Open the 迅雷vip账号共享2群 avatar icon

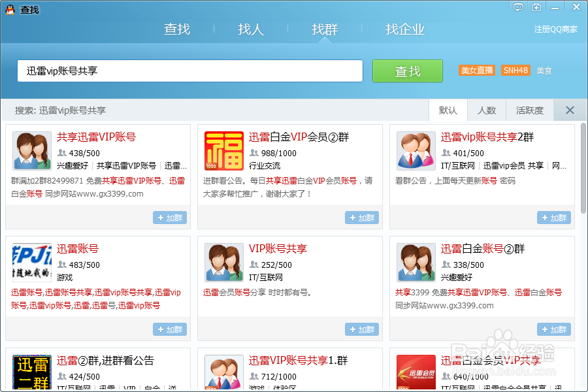(415, 150)
